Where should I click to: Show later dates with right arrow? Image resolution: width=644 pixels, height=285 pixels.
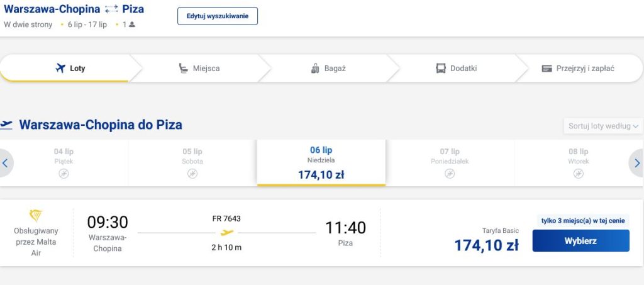[637, 163]
